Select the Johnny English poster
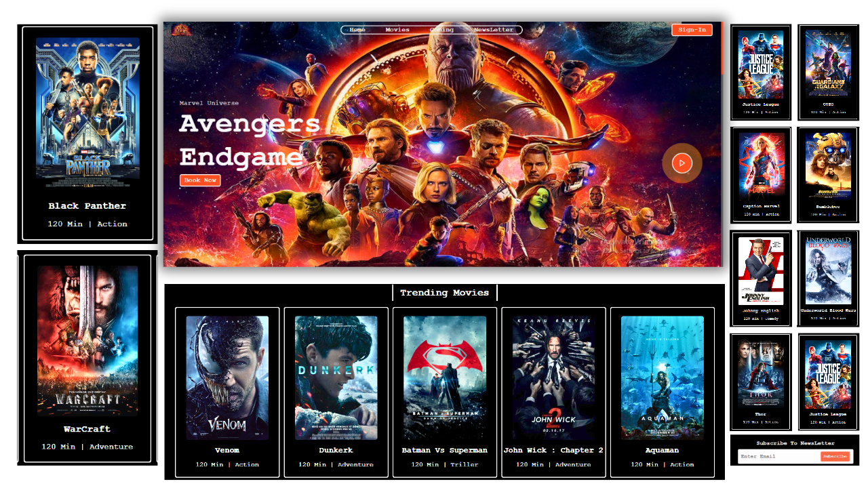 760,270
